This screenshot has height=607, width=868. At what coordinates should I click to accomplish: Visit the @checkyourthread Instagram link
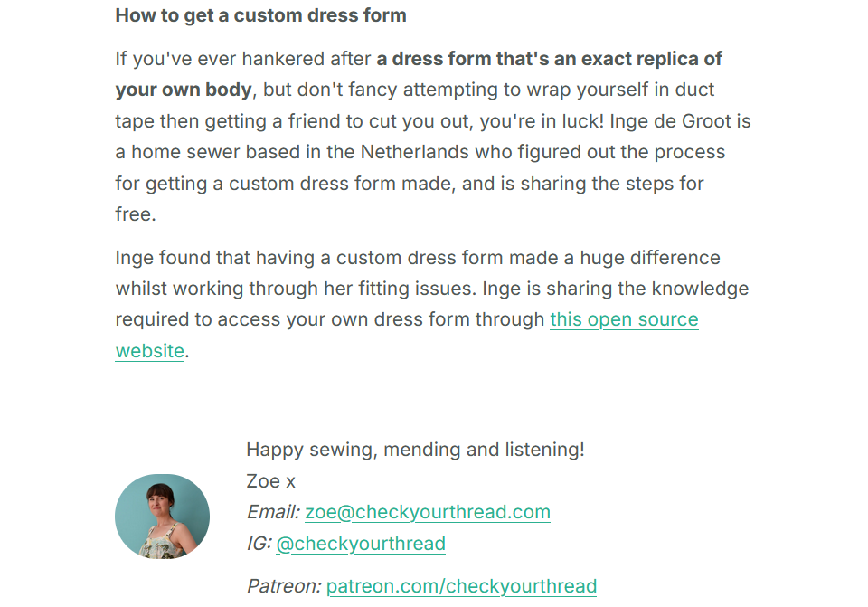[x=361, y=544]
